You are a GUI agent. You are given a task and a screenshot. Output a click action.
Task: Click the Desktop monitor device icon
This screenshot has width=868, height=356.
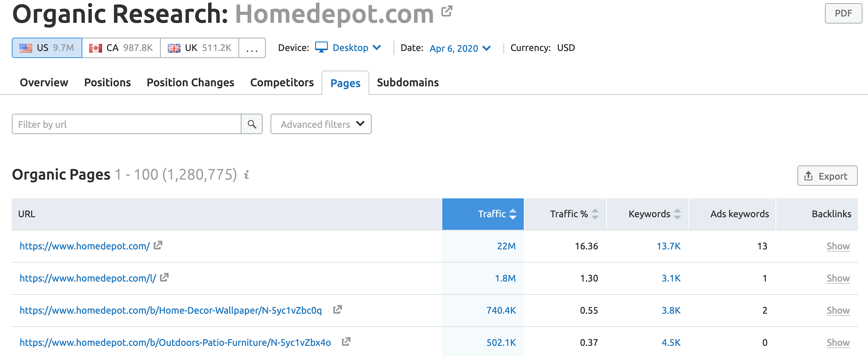coord(321,47)
